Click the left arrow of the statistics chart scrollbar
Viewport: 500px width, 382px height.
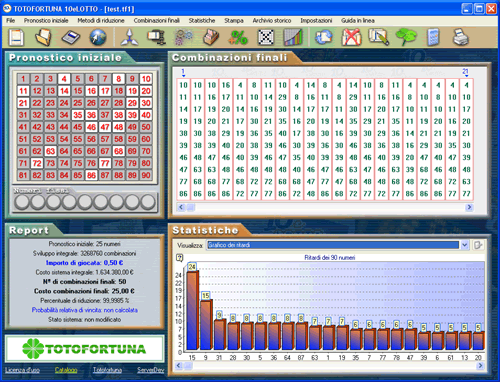coord(179,366)
